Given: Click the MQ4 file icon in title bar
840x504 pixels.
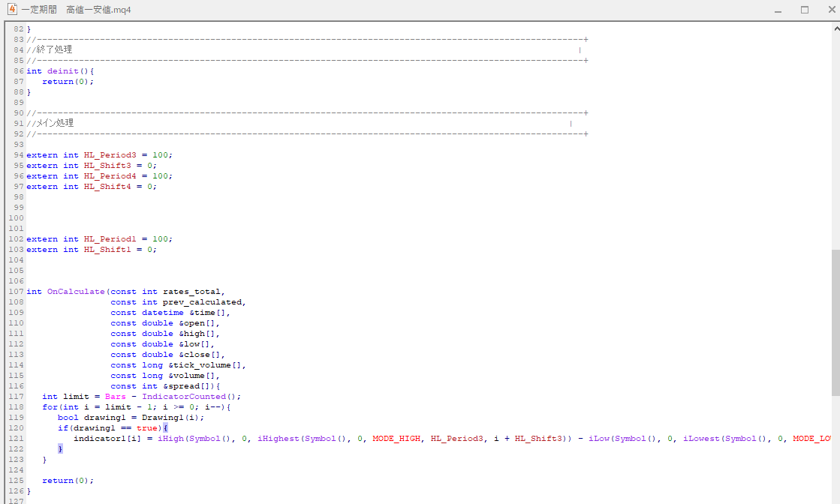Looking at the screenshot, I should [11, 10].
